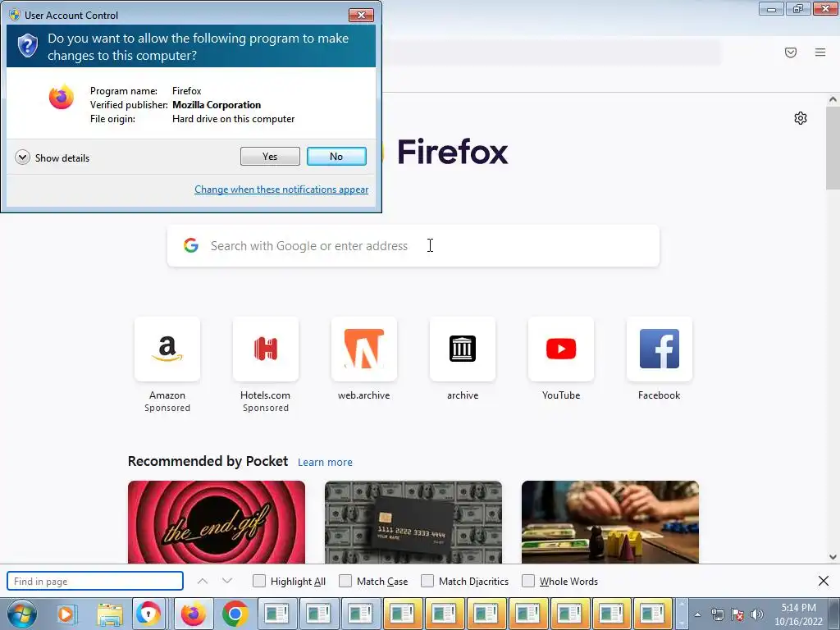Click Yes to allow Firefox changes
This screenshot has width=840, height=630.
pyautogui.click(x=270, y=157)
